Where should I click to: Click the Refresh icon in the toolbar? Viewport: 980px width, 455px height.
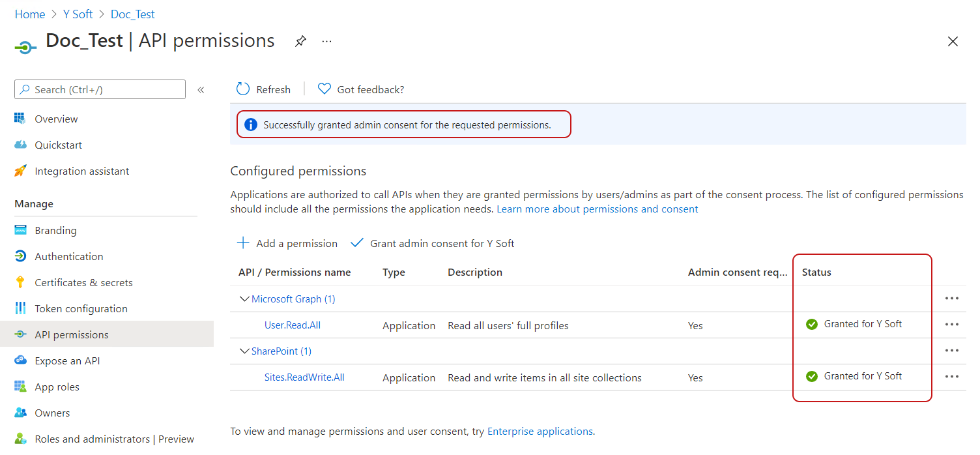point(243,89)
